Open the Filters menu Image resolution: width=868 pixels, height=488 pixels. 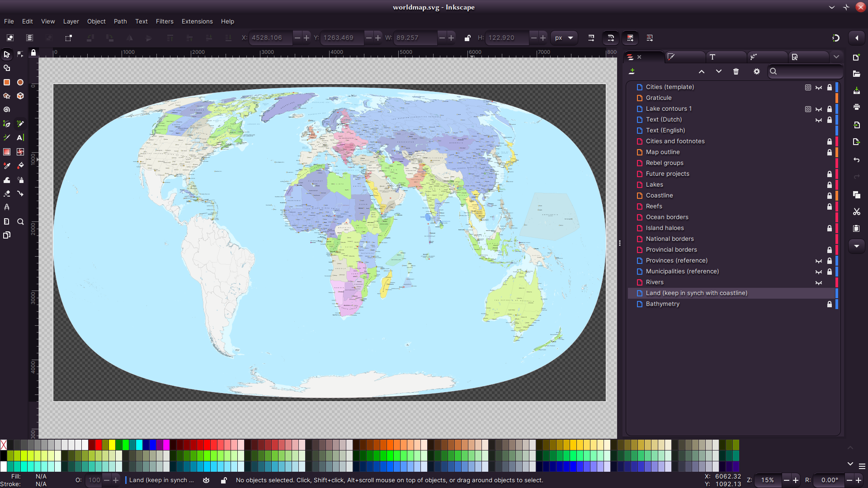165,21
